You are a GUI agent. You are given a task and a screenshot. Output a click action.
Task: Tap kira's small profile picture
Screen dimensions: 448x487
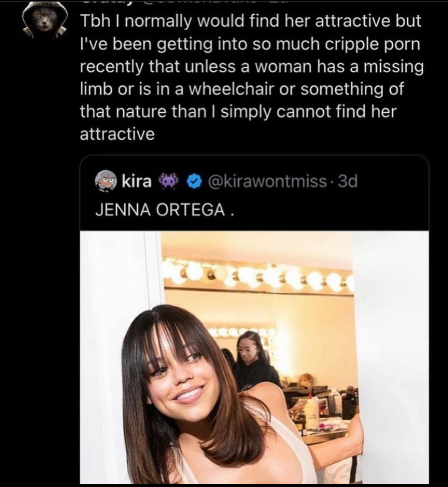[105, 182]
